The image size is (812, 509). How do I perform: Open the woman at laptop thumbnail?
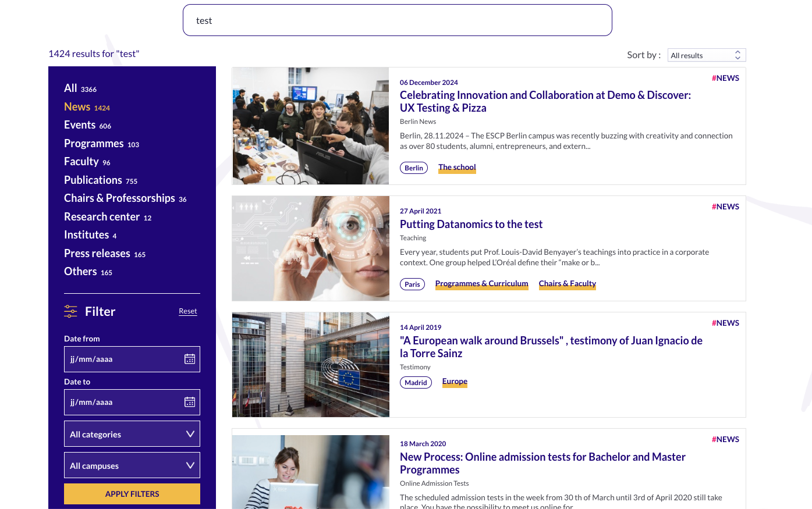point(311,472)
